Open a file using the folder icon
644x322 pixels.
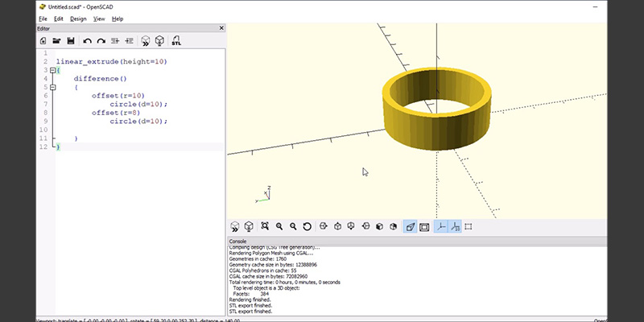[56, 41]
